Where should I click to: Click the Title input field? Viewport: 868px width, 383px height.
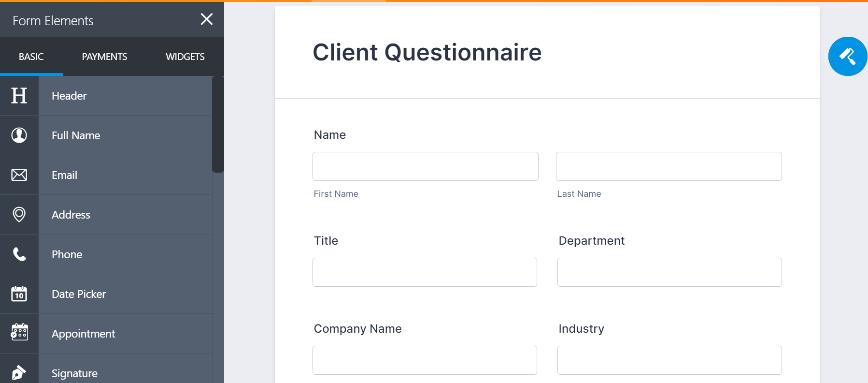coord(425,272)
